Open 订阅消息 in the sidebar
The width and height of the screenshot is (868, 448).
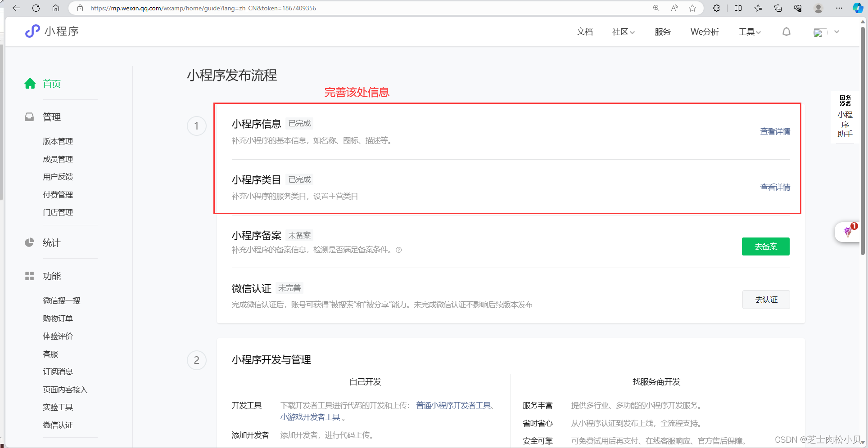point(58,372)
